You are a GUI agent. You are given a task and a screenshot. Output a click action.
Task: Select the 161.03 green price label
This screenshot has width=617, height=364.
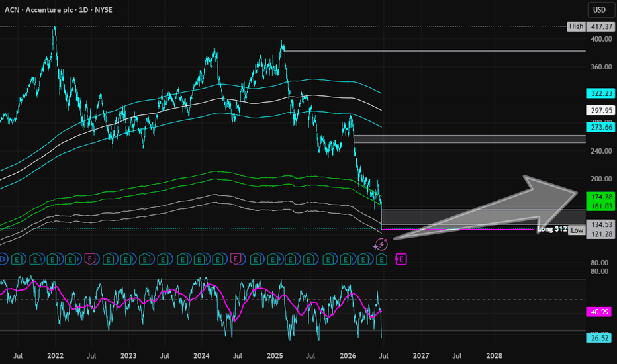click(600, 206)
